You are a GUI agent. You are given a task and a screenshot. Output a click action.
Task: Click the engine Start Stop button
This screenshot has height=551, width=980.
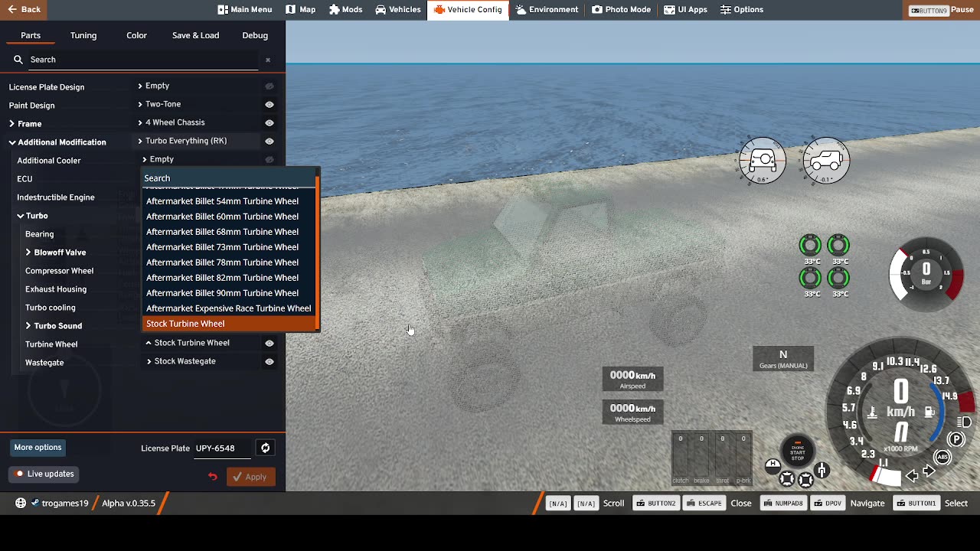click(x=798, y=452)
